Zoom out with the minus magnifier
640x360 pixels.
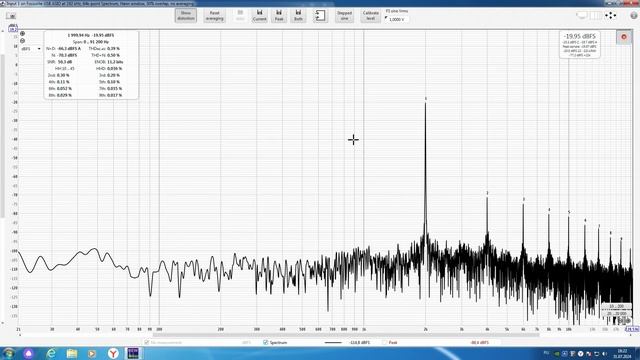click(22, 41)
